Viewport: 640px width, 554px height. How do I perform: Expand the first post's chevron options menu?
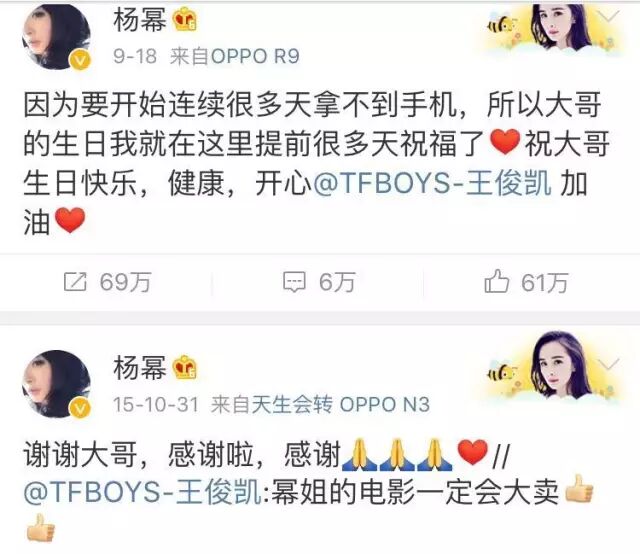(608, 17)
